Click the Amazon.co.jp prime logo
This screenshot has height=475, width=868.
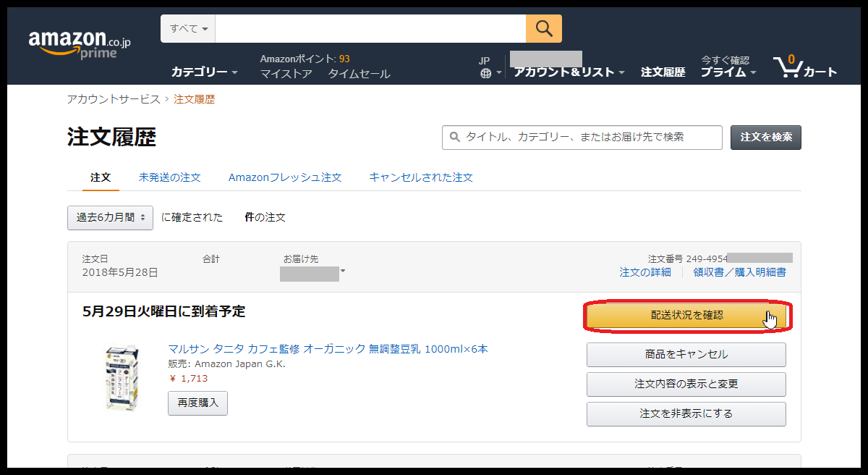tap(80, 44)
